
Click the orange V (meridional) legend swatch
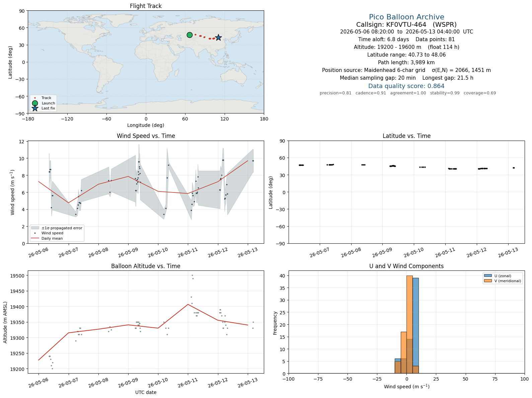(488, 281)
